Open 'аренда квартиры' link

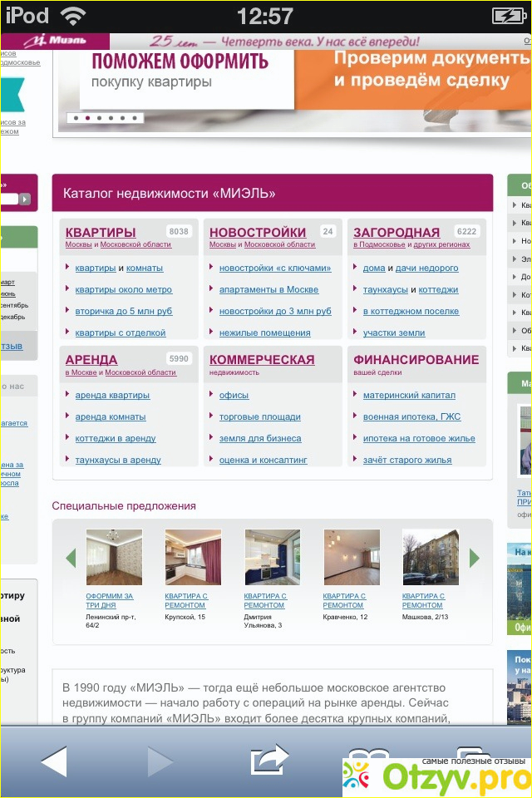(112, 396)
